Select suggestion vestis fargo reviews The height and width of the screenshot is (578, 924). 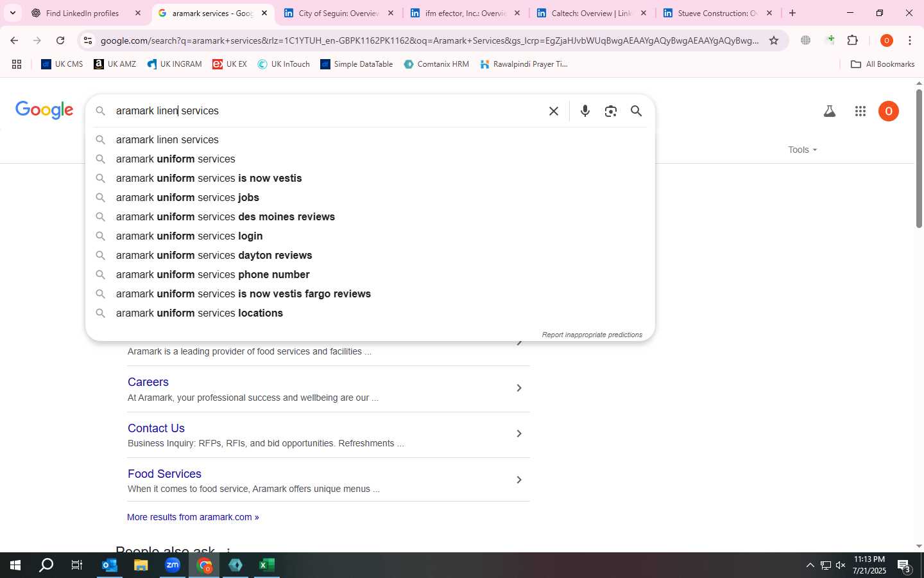370,294
